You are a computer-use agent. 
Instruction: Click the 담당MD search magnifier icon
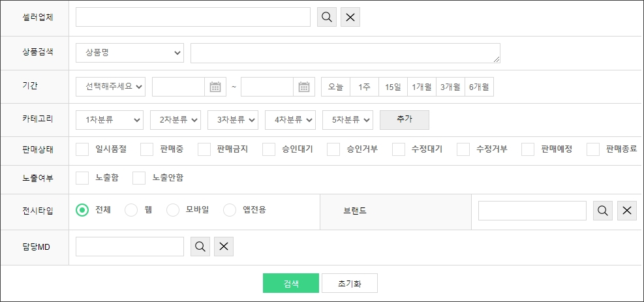[x=200, y=247]
